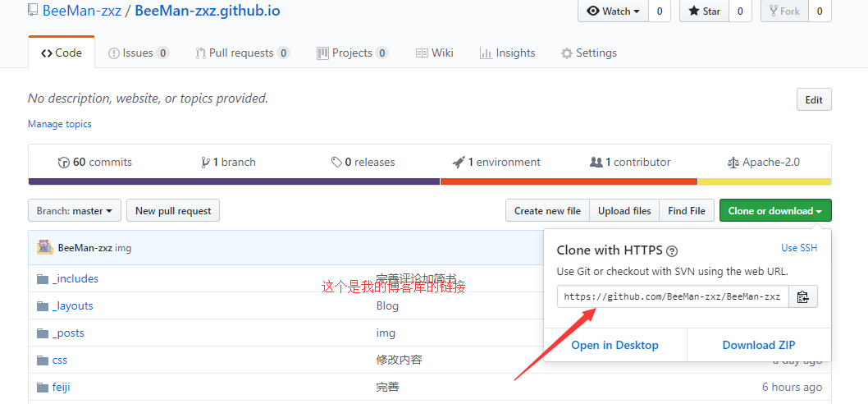The width and height of the screenshot is (868, 404).
Task: View the 0 releases page
Action: click(x=363, y=163)
